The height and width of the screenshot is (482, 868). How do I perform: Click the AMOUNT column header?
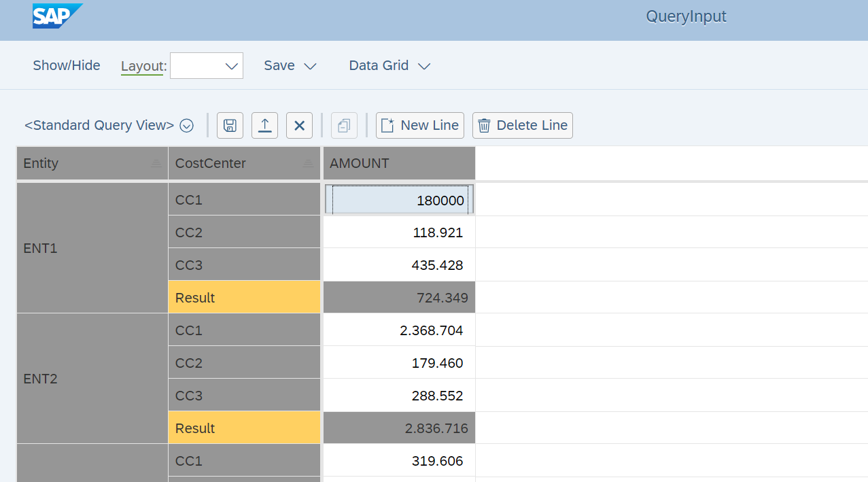coord(399,164)
